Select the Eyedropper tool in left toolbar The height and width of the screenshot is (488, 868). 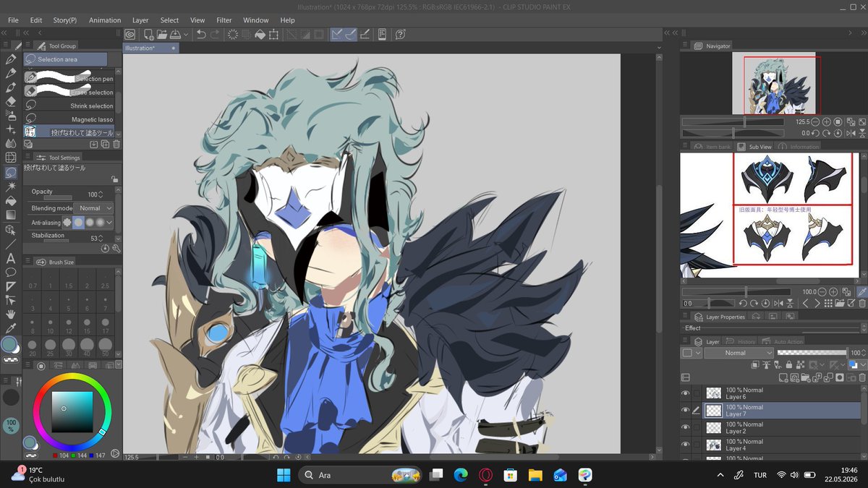click(x=11, y=328)
